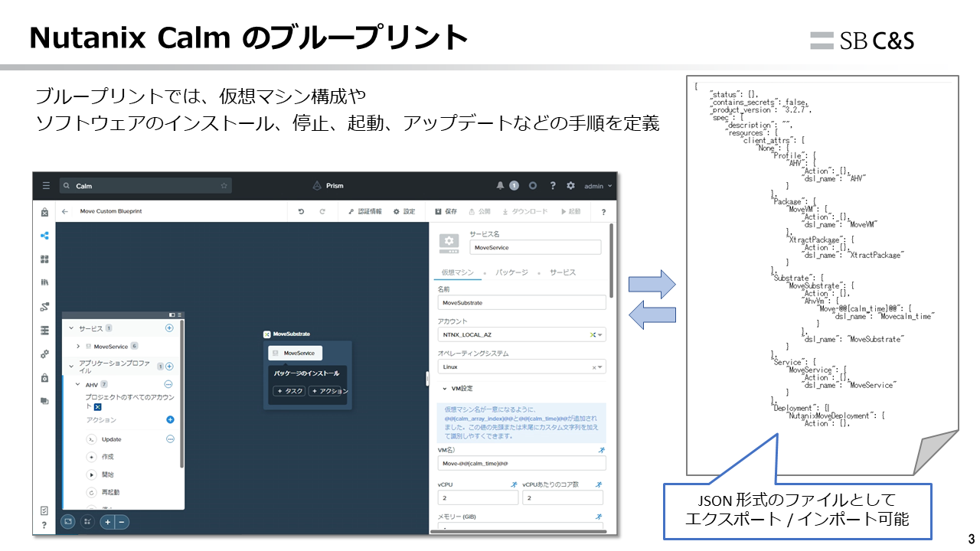Select the MoveService node on canvas
The width and height of the screenshot is (980, 551).
pyautogui.click(x=296, y=353)
